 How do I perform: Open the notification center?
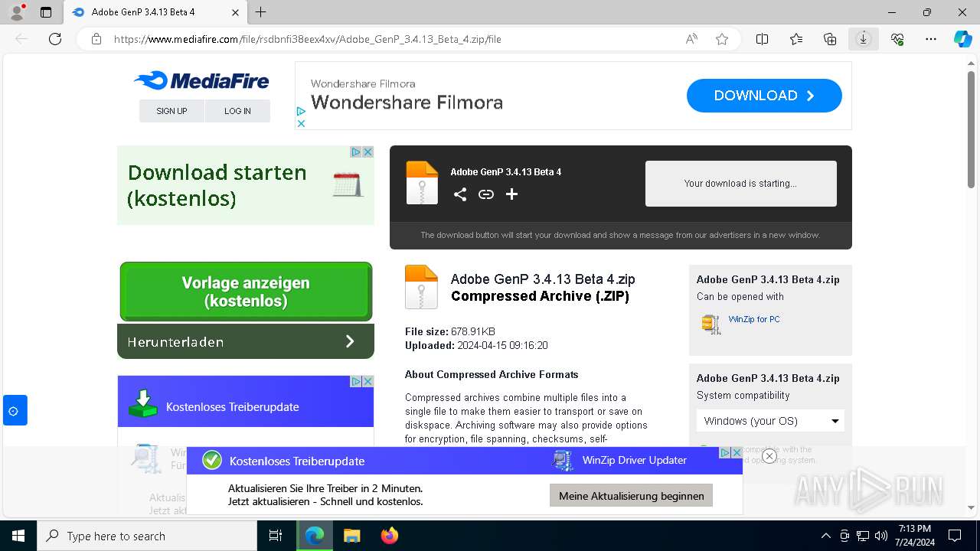(955, 536)
